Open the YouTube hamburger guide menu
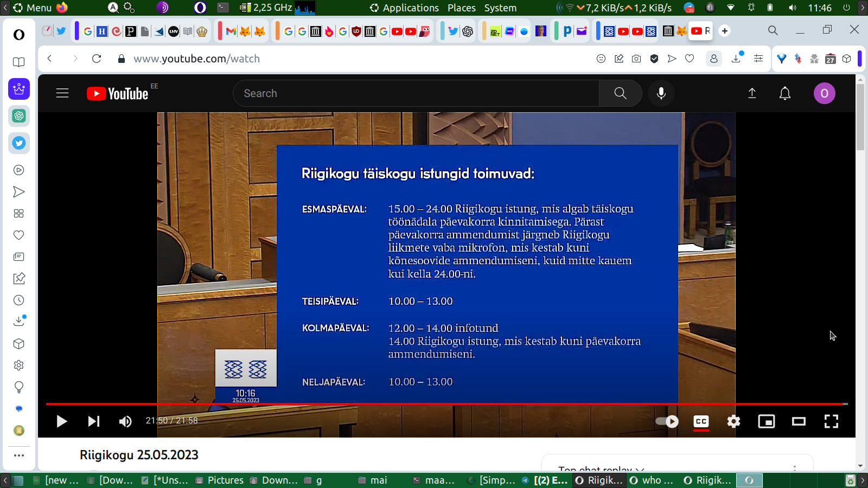Image resolution: width=868 pixels, height=488 pixels. click(x=62, y=93)
